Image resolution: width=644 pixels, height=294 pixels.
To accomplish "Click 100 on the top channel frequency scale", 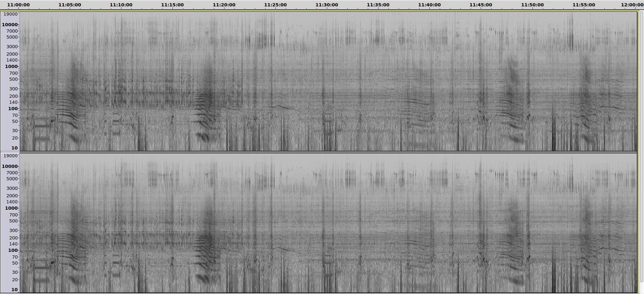I will [13, 109].
